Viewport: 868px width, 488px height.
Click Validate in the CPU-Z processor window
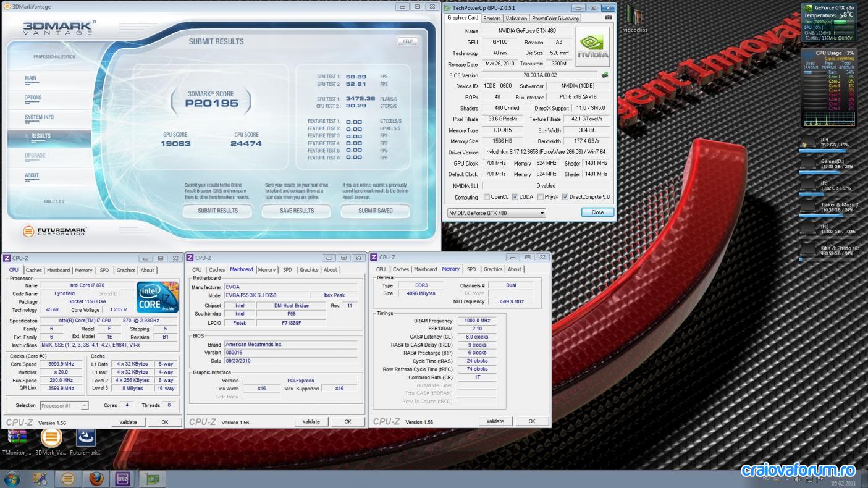point(128,422)
